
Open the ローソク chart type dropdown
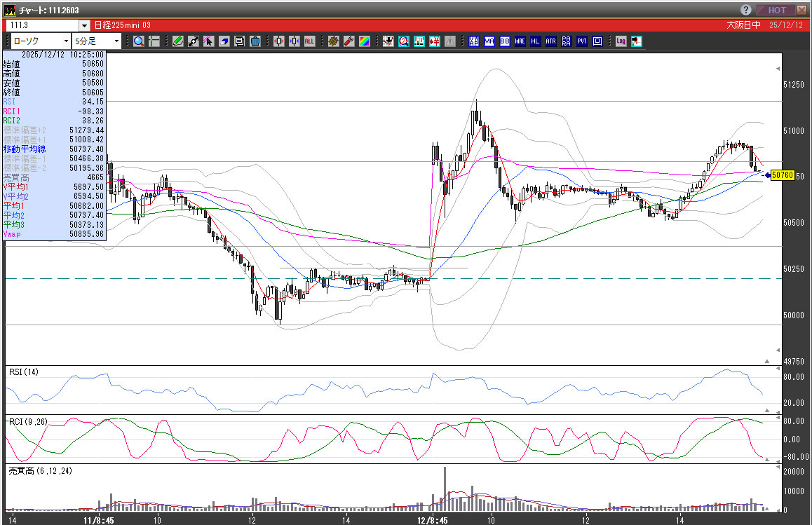coord(39,41)
